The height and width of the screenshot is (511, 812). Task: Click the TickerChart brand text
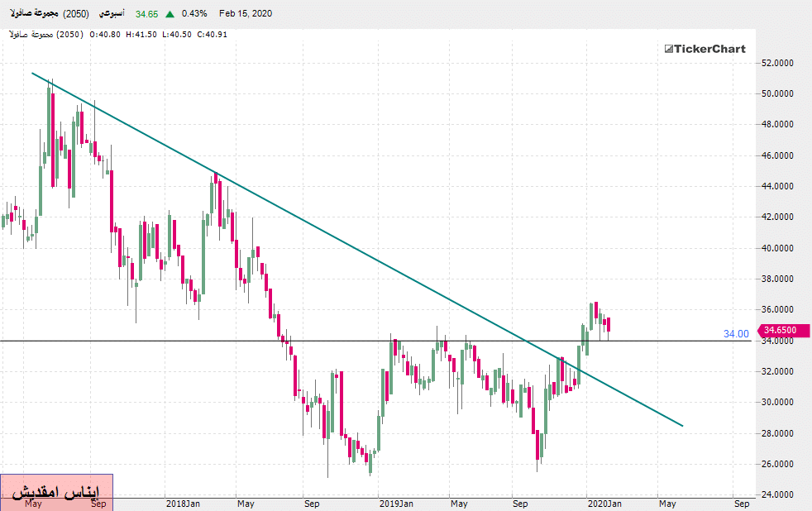tap(710, 49)
